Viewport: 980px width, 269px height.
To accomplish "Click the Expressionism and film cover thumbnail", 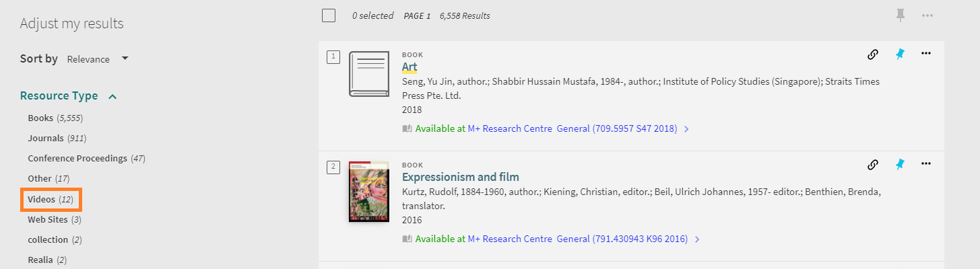I will [x=368, y=192].
